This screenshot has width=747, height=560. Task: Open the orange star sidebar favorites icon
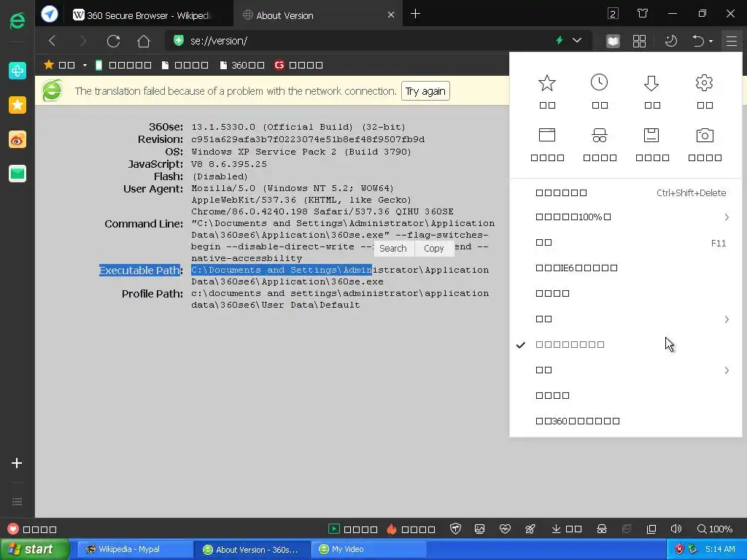click(x=18, y=105)
